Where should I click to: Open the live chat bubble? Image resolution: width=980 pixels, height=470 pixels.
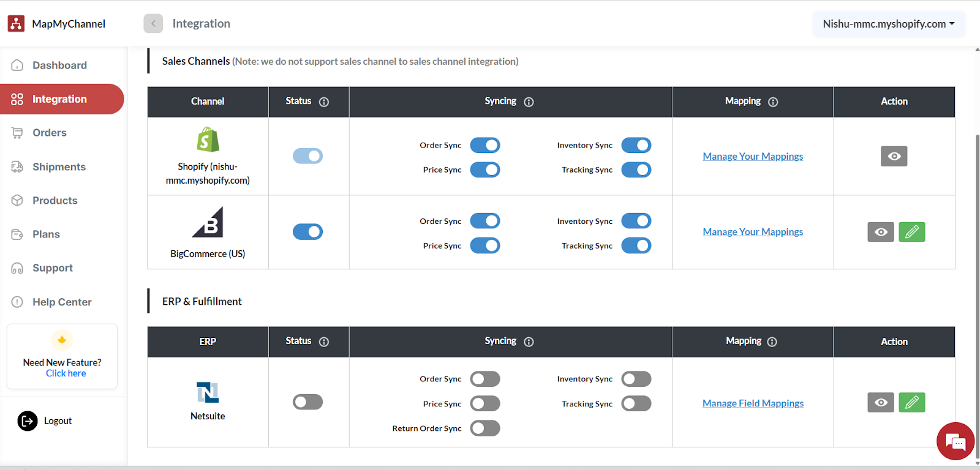(955, 441)
